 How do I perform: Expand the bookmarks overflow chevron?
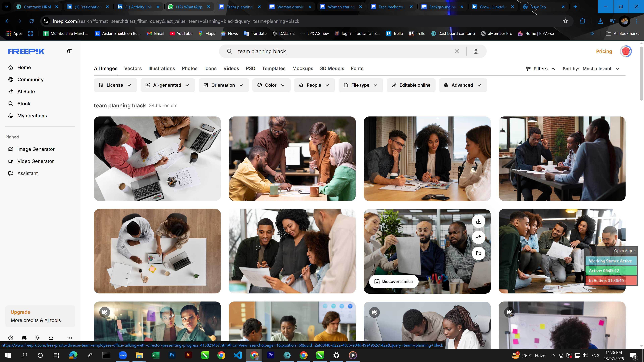(592, 34)
